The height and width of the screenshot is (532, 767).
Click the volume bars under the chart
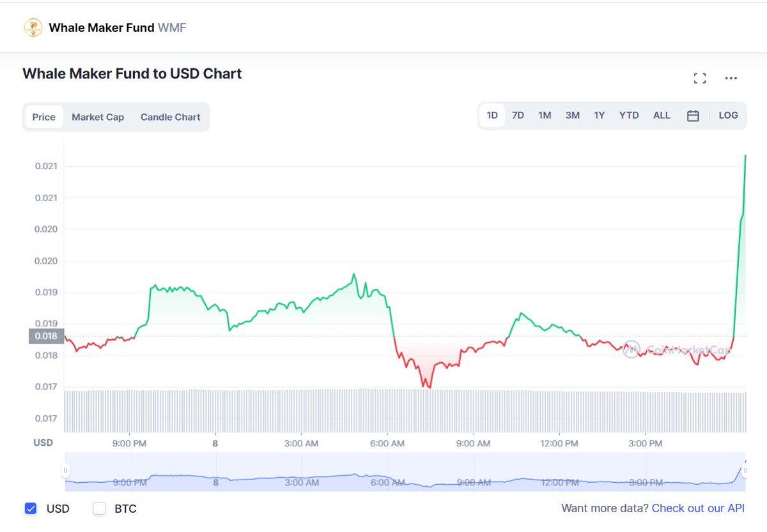coord(405,411)
